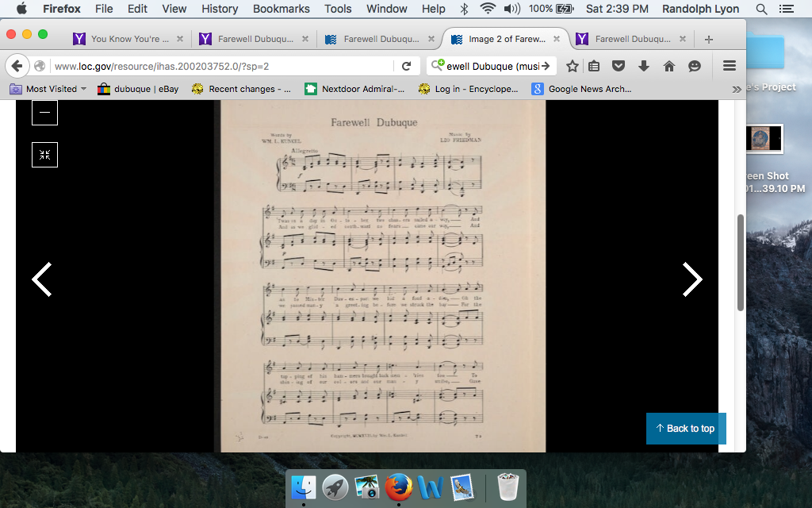Viewport: 812px width, 508px height.
Task: Open Finder from the Dock
Action: 304,487
